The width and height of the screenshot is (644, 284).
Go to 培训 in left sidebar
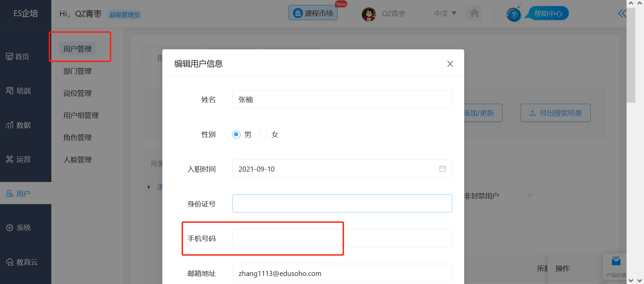point(19,91)
